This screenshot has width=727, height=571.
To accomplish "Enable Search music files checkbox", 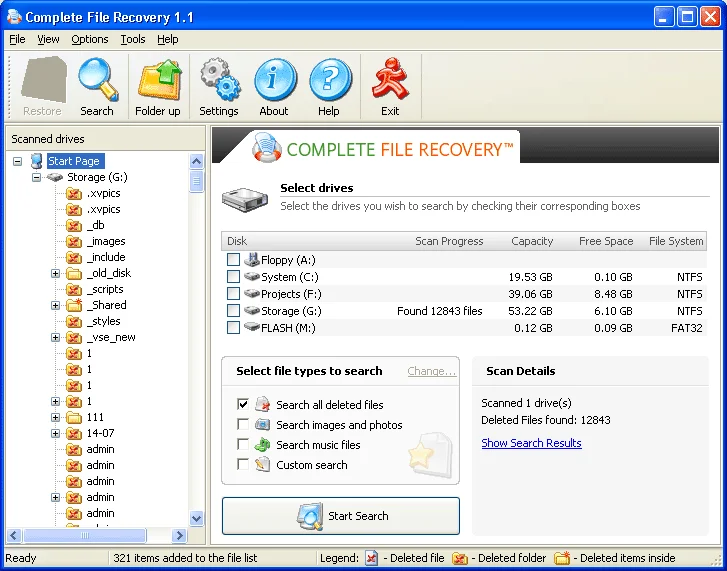I will [x=243, y=444].
